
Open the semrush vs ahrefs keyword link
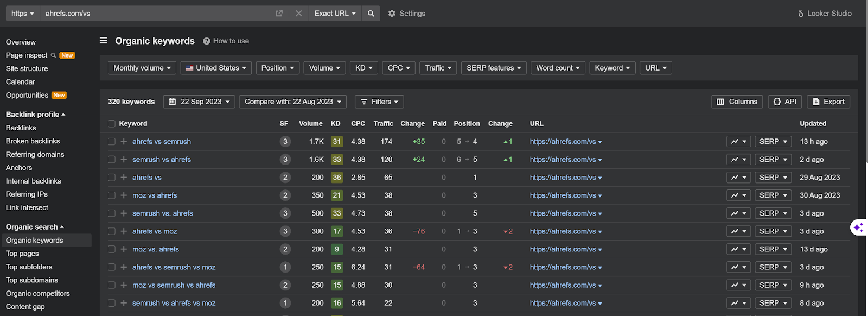click(162, 160)
